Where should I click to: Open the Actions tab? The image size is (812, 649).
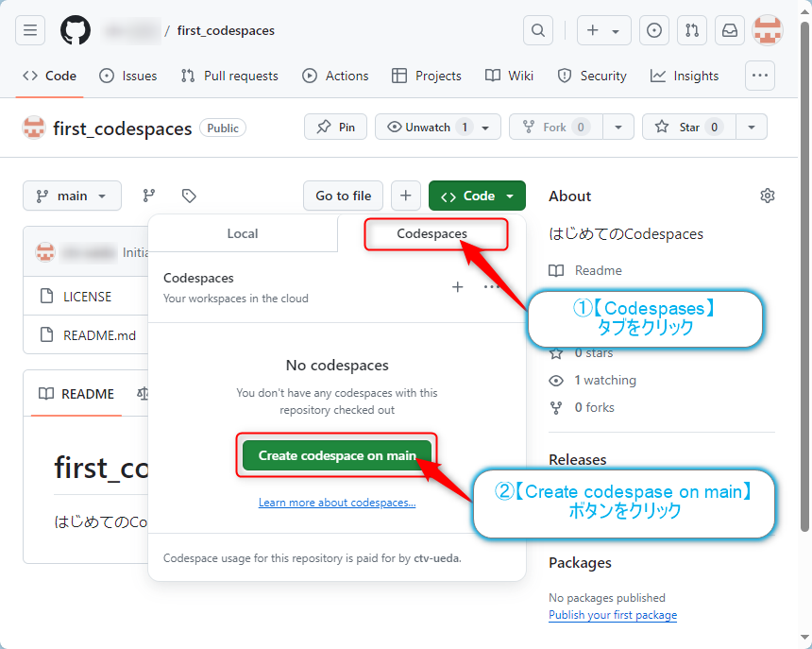click(x=335, y=76)
